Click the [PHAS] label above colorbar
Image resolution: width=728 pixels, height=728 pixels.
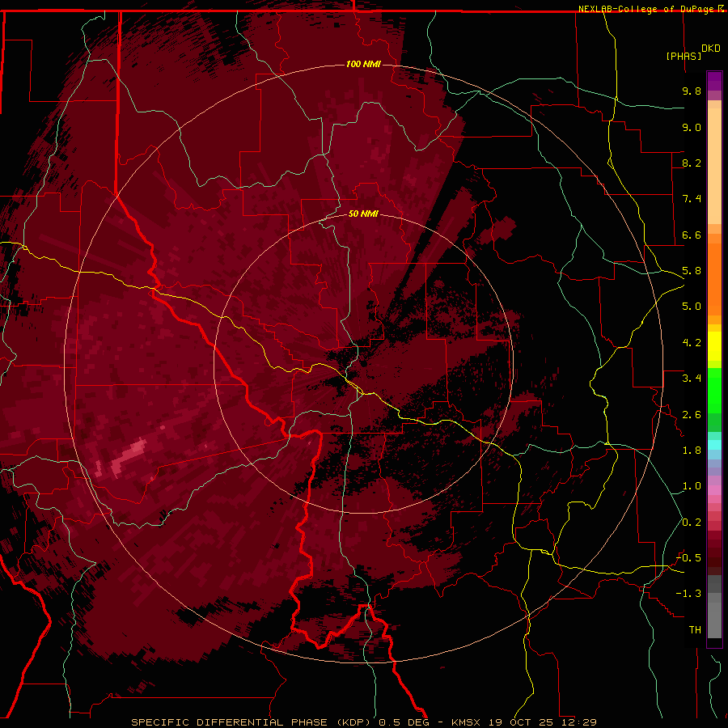[684, 56]
